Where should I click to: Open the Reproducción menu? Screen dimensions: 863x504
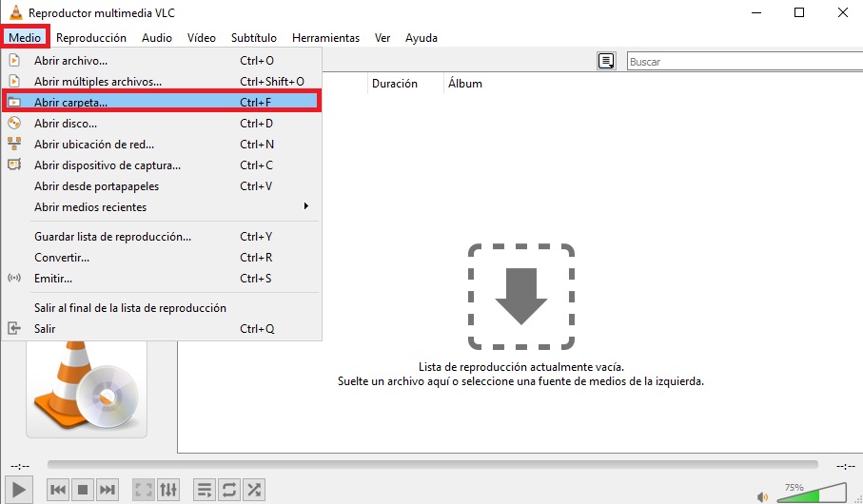click(x=91, y=37)
